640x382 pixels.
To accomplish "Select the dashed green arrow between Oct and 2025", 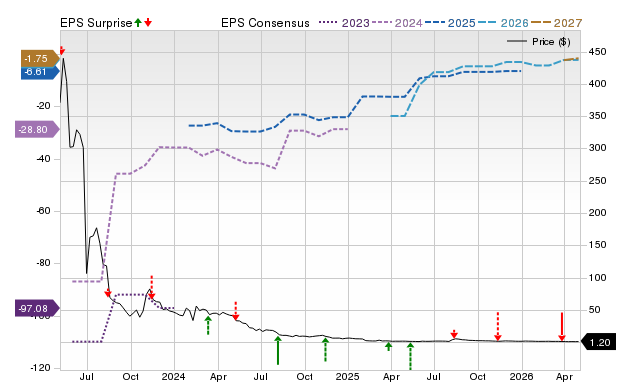I will (x=325, y=349).
